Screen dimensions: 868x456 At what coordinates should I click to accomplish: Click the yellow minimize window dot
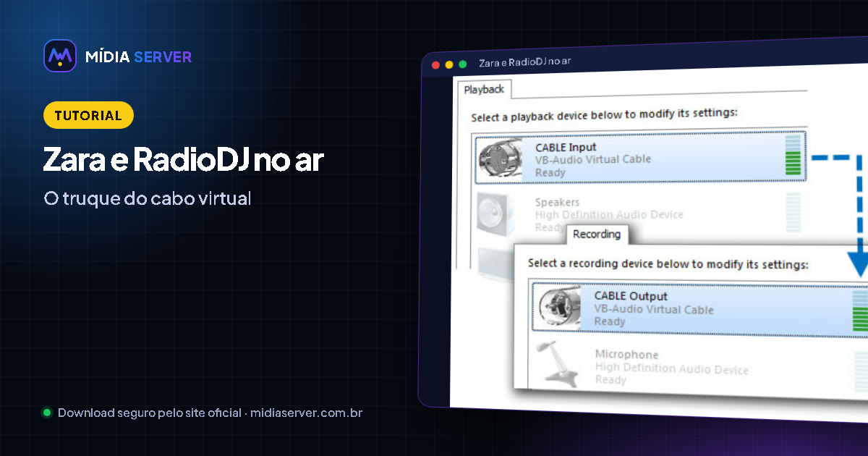[449, 64]
